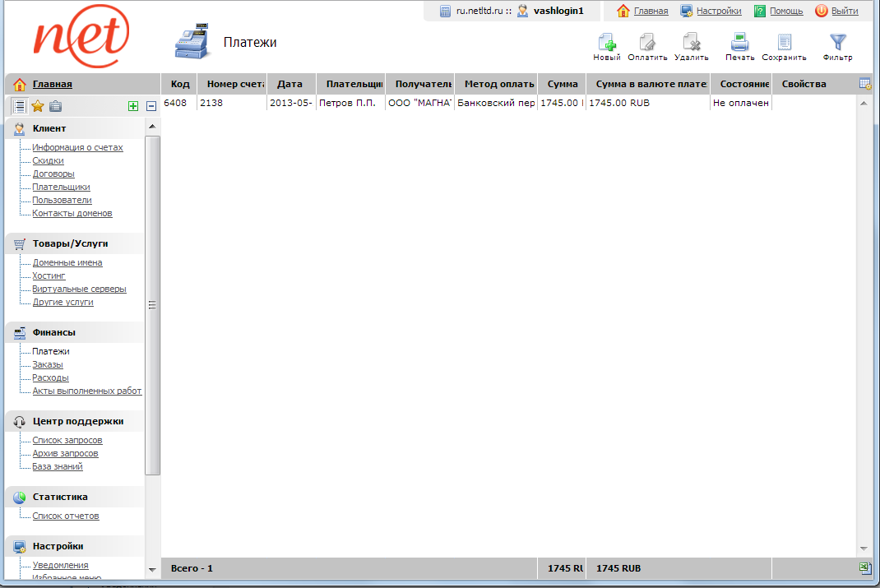Collapse all menu sections with minus icon
Screen dimensions: 880x588
coord(151,105)
